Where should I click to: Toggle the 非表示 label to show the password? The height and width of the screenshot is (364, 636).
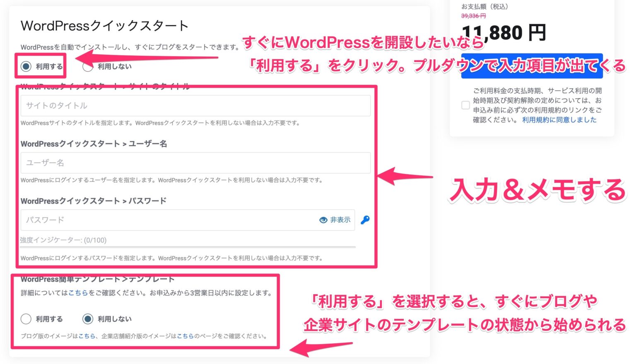point(340,220)
